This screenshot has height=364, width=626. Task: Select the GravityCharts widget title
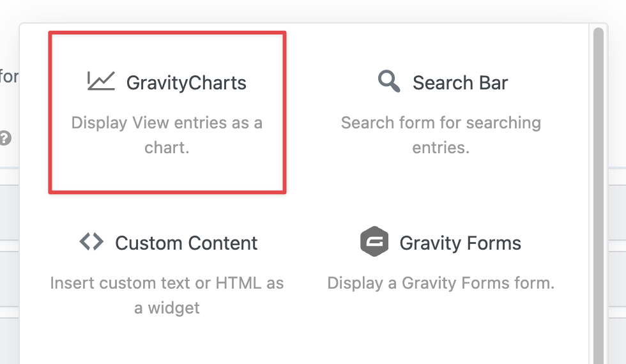click(186, 83)
